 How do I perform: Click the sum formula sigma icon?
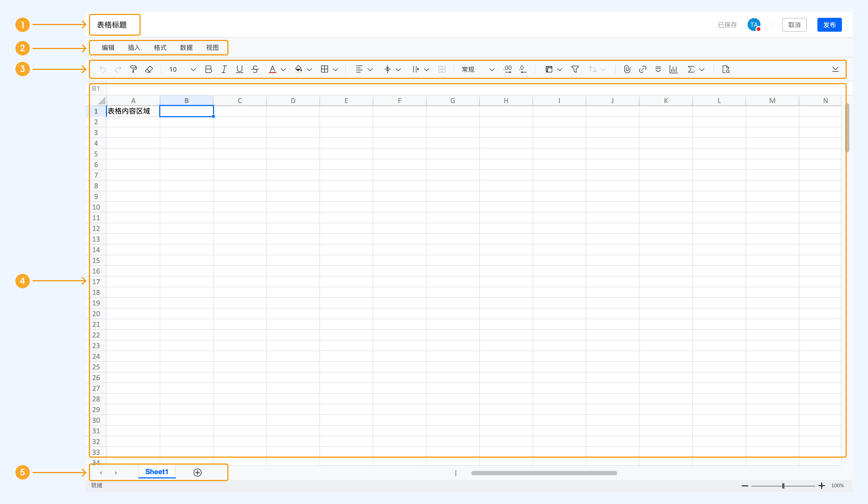(691, 69)
